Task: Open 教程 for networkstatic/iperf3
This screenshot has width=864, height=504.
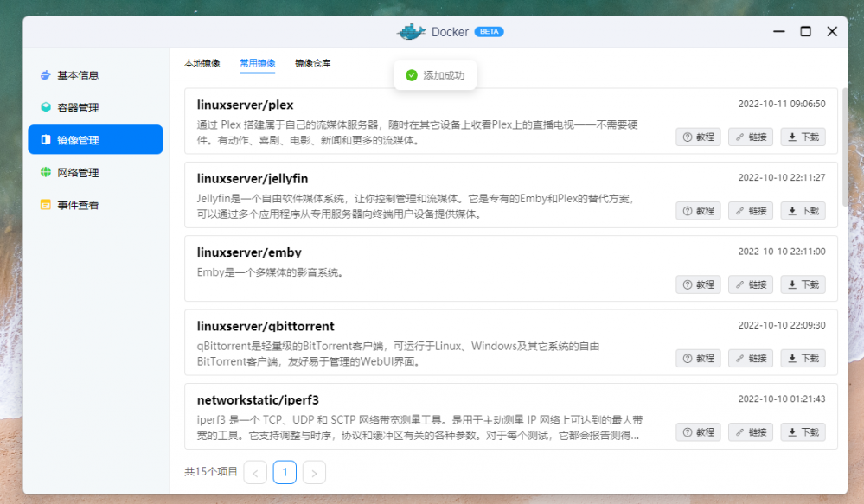Action: (x=698, y=432)
